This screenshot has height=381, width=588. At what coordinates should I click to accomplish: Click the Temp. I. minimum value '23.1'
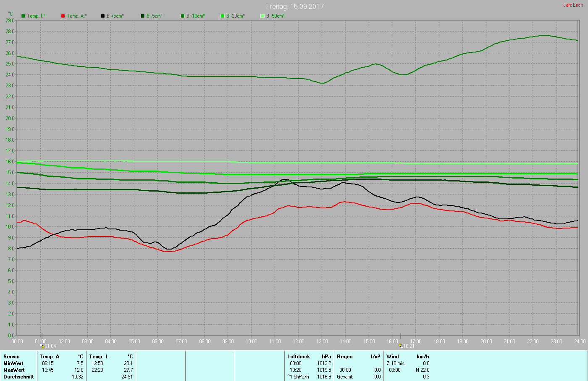coord(128,363)
